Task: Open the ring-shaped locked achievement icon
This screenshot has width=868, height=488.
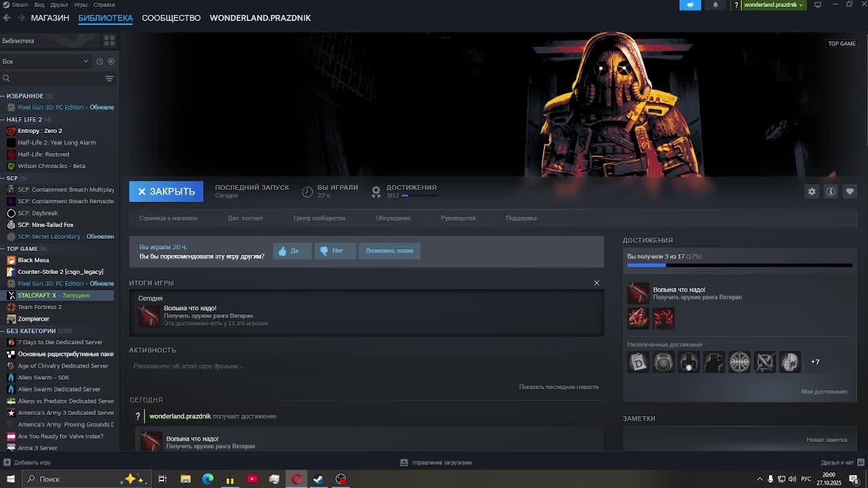Action: 664,362
